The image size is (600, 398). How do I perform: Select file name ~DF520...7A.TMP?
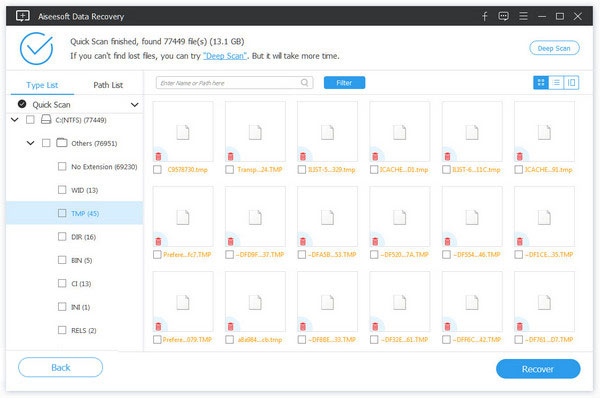point(404,254)
